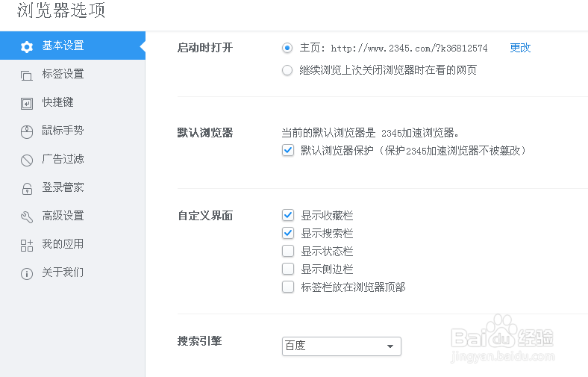Open 广告过滤 settings
The width and height of the screenshot is (588, 377).
click(x=72, y=159)
